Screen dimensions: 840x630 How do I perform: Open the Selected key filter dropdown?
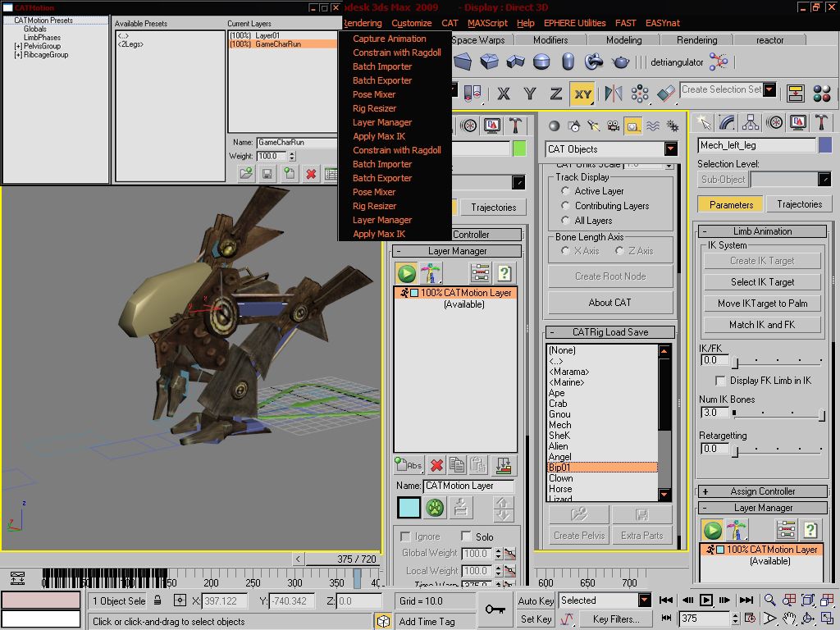pyautogui.click(x=645, y=600)
